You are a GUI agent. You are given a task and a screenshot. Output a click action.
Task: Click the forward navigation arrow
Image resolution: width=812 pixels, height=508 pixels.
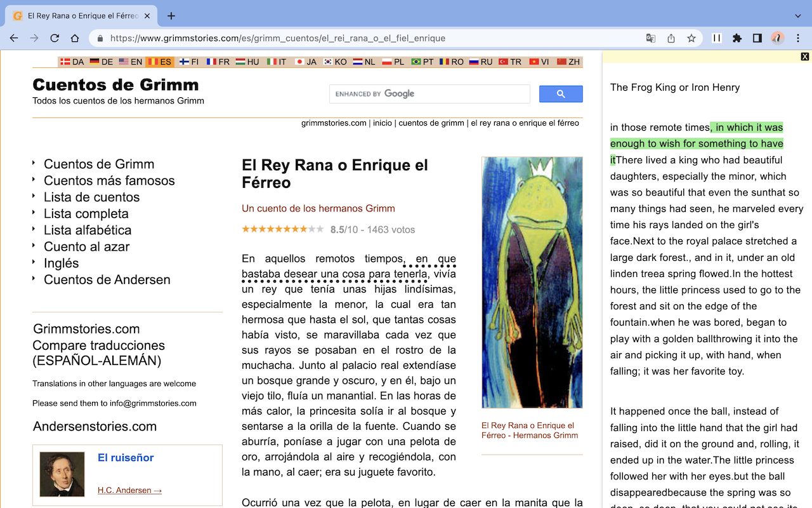coord(34,38)
